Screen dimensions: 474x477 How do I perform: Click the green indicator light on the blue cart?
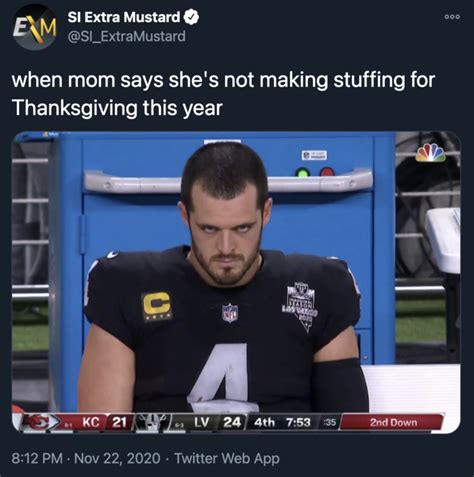coord(303,173)
